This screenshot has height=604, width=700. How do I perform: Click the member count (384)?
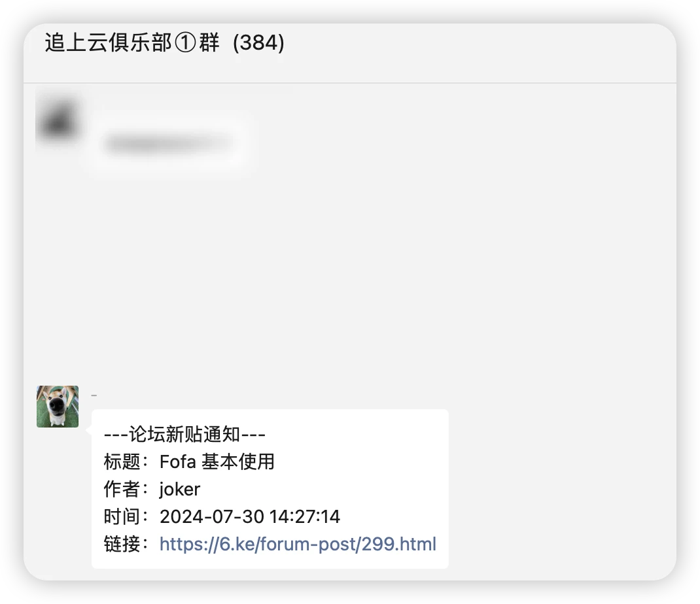click(258, 43)
